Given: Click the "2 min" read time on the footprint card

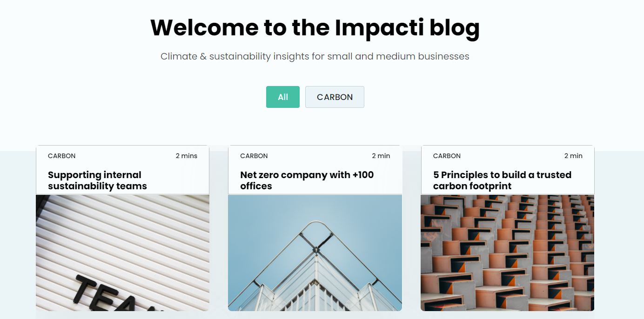Looking at the screenshot, I should pos(574,156).
